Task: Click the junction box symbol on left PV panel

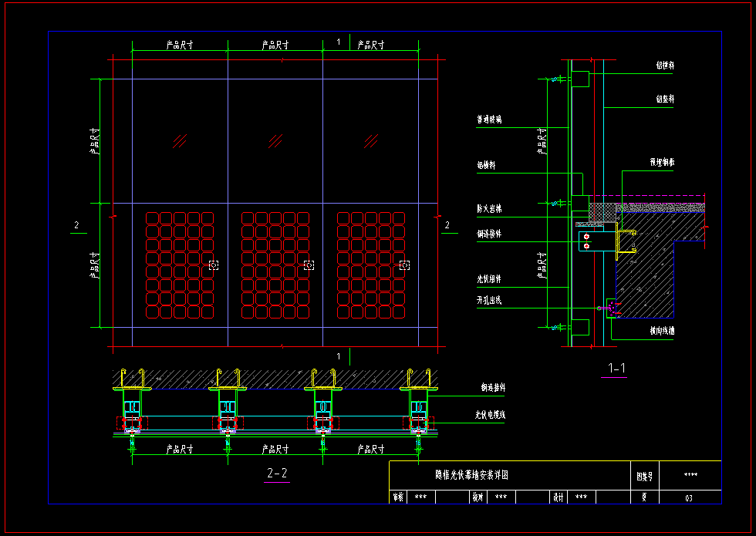Action: coord(214,265)
